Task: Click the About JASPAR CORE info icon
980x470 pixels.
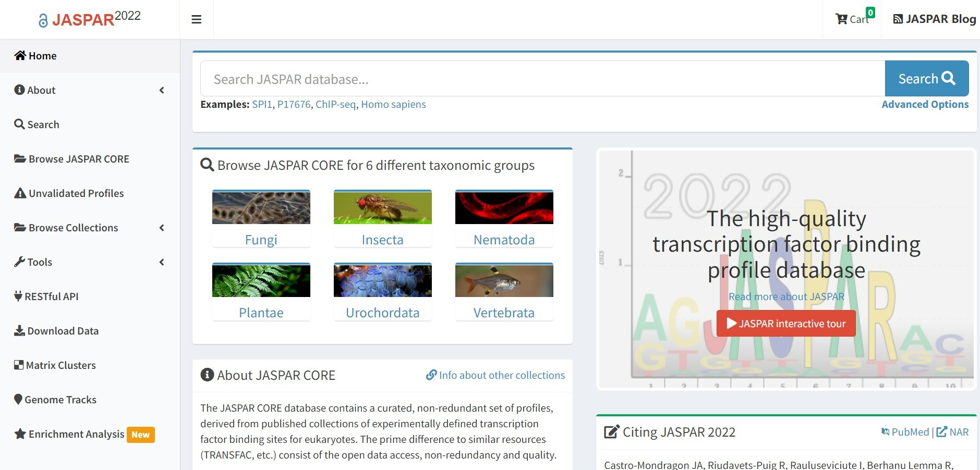Action: pos(207,375)
